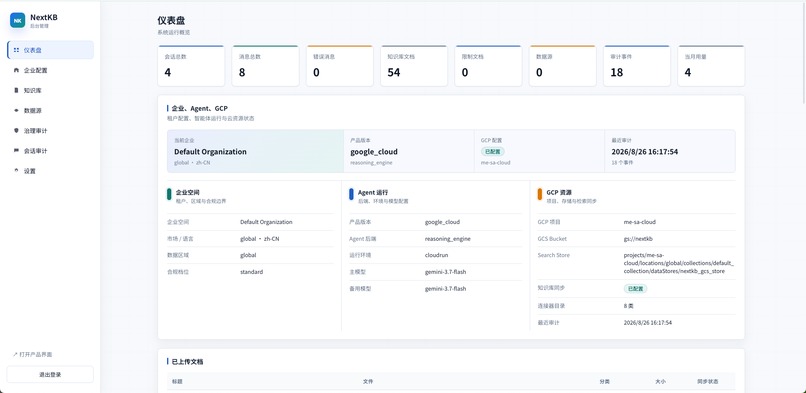
Task: Click global value in 数据区域 row
Action: (x=248, y=255)
